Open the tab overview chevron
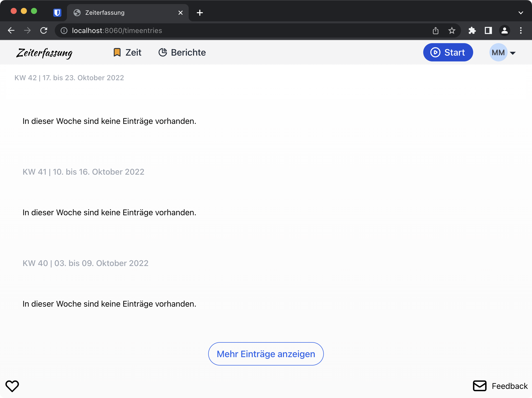 click(x=521, y=12)
